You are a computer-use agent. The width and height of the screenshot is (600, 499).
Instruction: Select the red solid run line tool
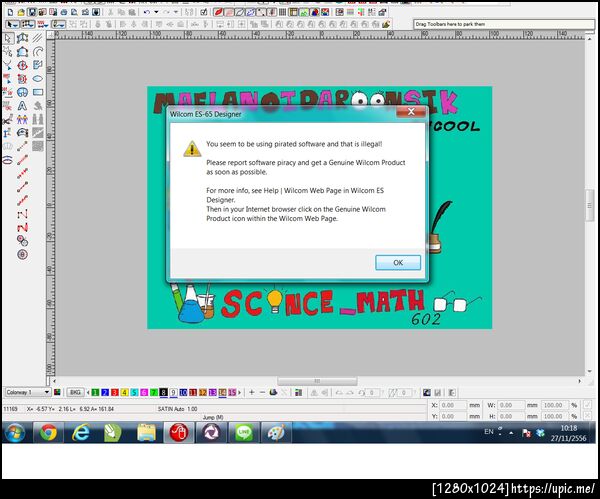[23, 160]
